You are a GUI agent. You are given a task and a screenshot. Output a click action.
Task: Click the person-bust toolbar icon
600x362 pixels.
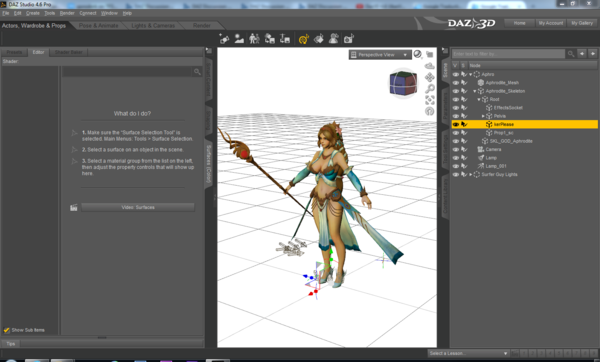(334, 39)
